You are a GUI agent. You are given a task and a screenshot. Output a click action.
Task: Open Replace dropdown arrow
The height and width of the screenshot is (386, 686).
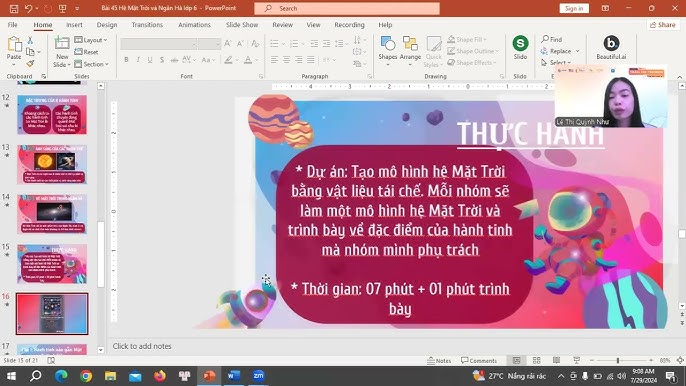578,51
